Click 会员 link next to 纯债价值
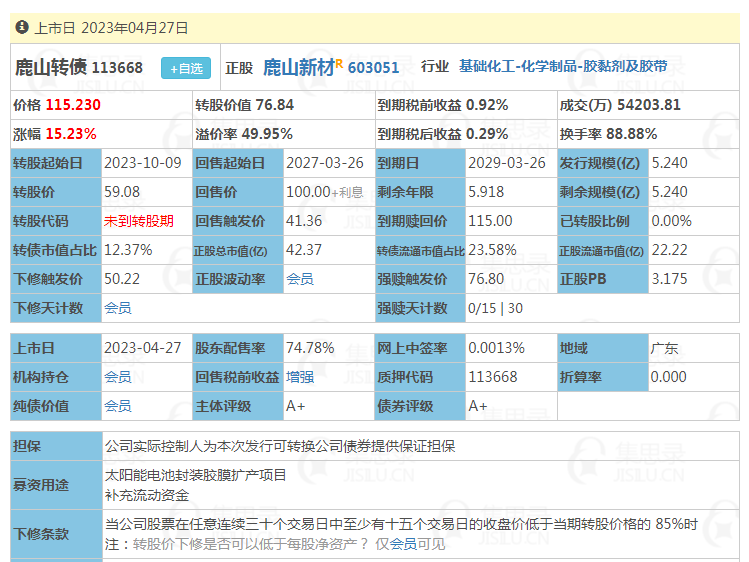 [118, 406]
